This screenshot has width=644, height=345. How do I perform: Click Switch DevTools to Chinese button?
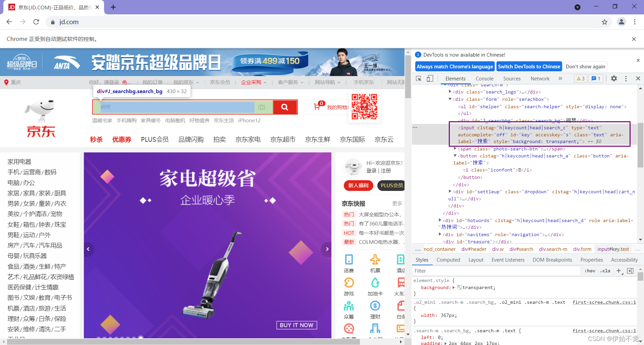tap(529, 67)
